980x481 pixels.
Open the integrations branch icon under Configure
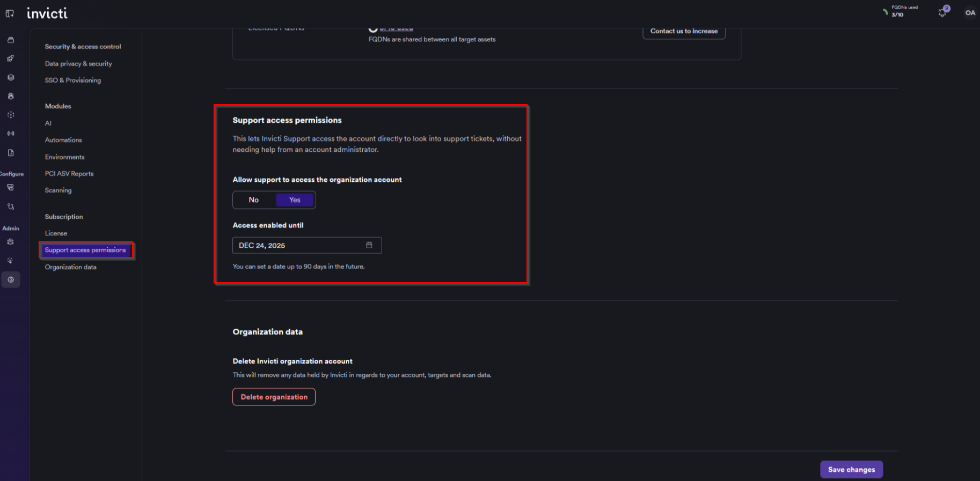11,206
